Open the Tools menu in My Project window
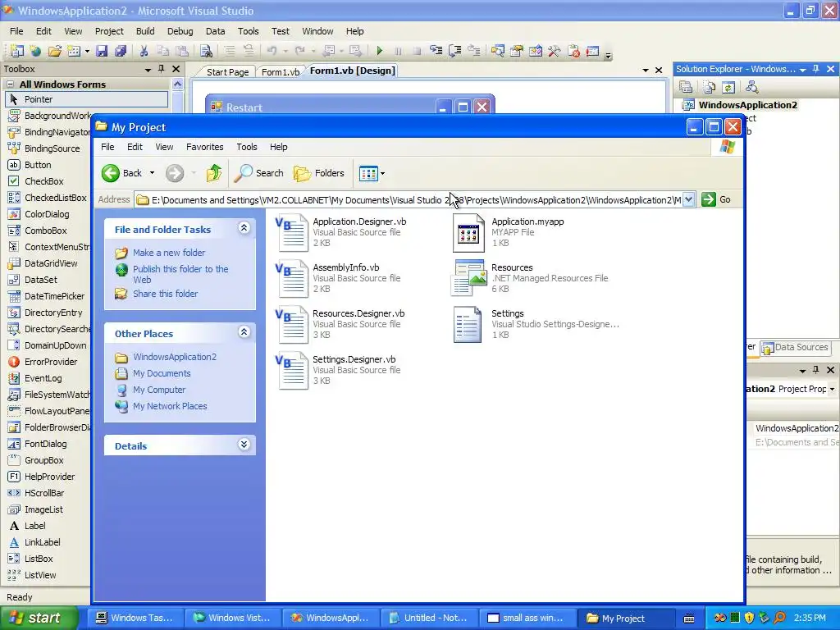The width and height of the screenshot is (840, 630). coord(246,147)
